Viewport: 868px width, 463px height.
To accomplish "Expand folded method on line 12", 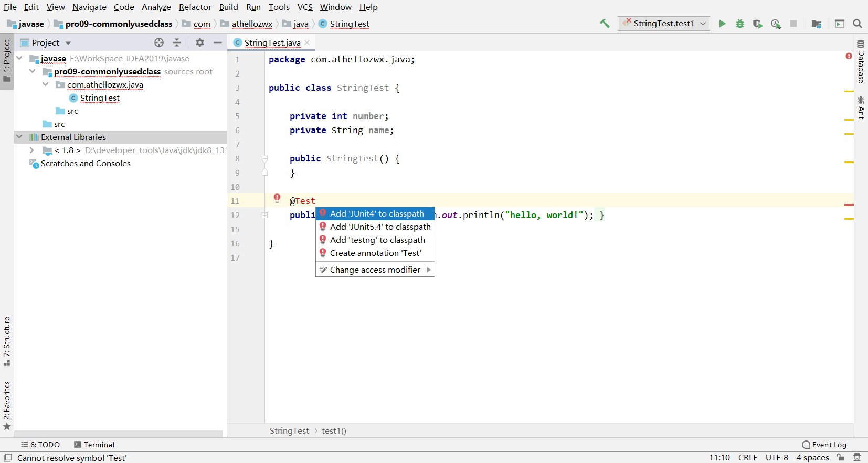I will tap(264, 215).
